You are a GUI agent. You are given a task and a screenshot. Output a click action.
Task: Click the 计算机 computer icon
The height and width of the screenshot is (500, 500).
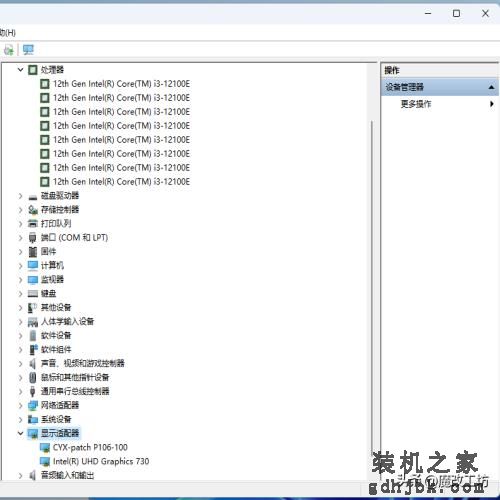(x=33, y=266)
